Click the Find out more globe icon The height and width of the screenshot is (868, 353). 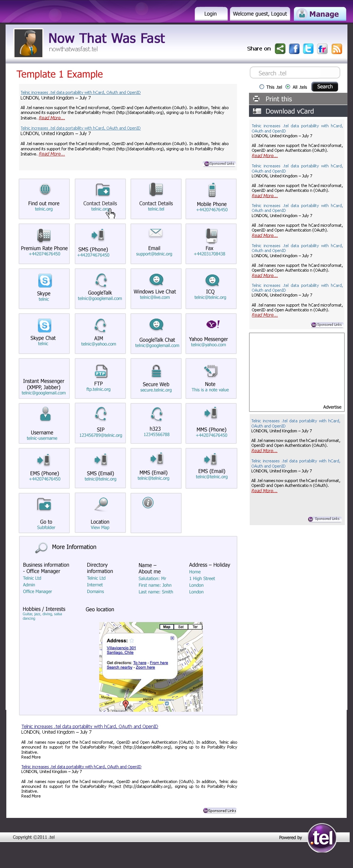tap(45, 189)
